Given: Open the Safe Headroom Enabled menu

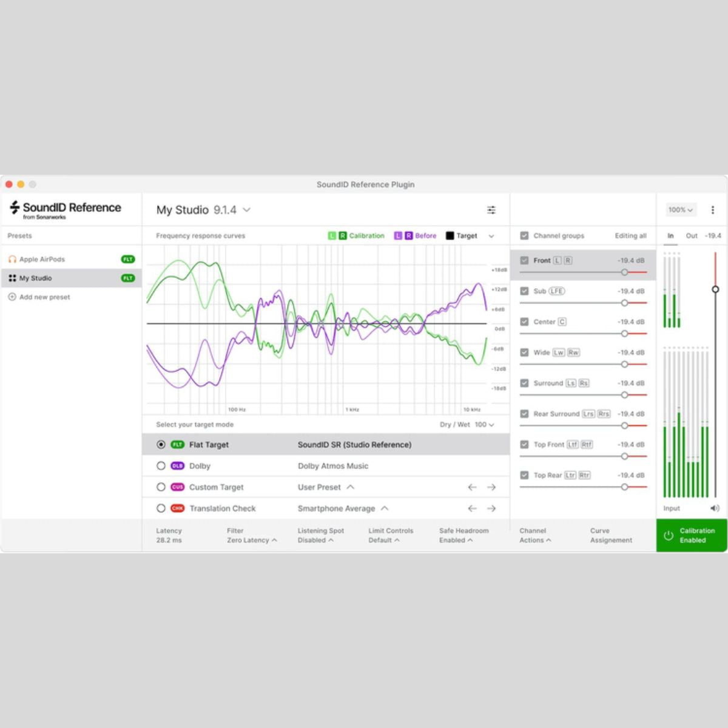Looking at the screenshot, I should tap(463, 535).
